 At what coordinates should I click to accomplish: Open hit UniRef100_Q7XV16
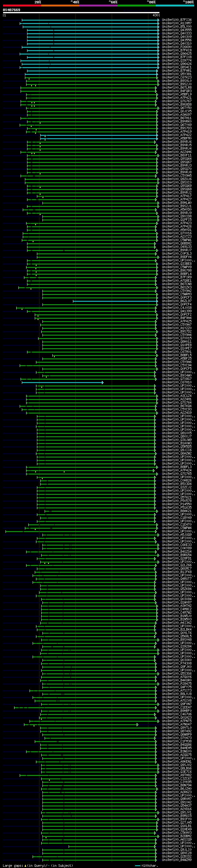point(177,233)
